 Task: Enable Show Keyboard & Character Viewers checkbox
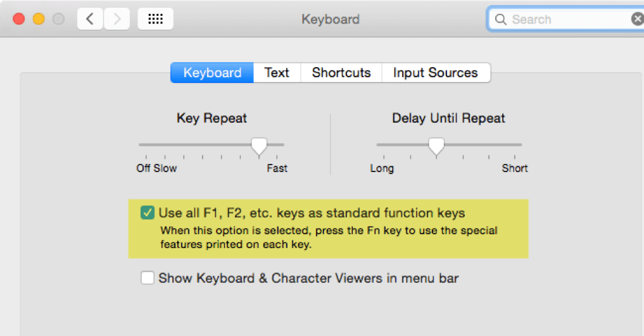coord(147,278)
